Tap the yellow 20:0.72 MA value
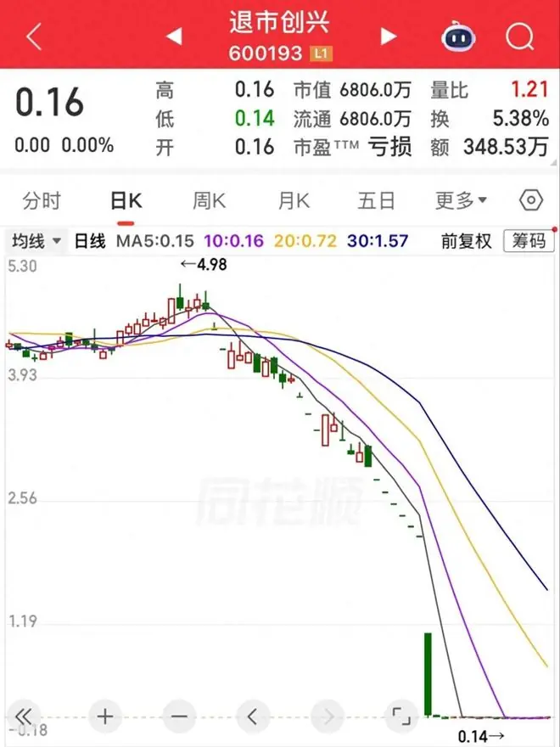 [x=305, y=241]
